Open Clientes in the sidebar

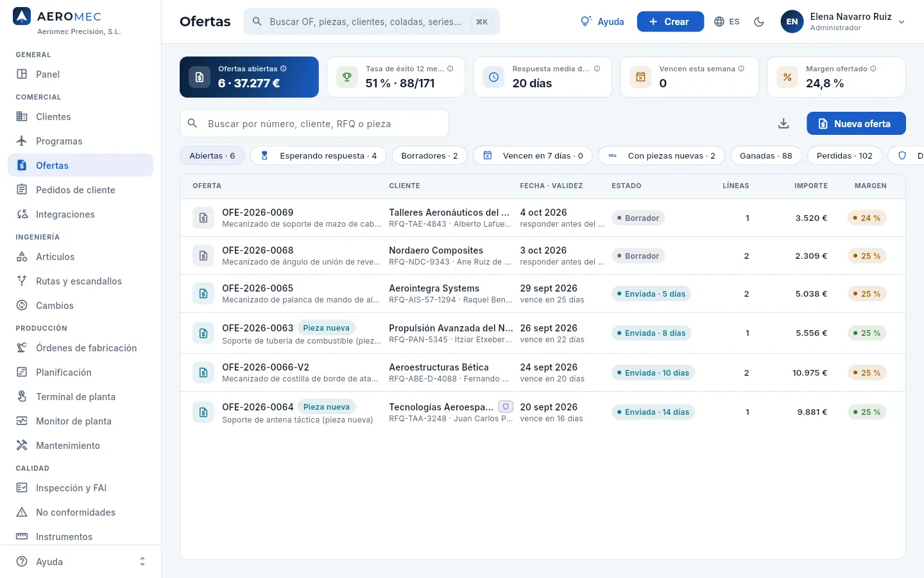click(x=80, y=117)
